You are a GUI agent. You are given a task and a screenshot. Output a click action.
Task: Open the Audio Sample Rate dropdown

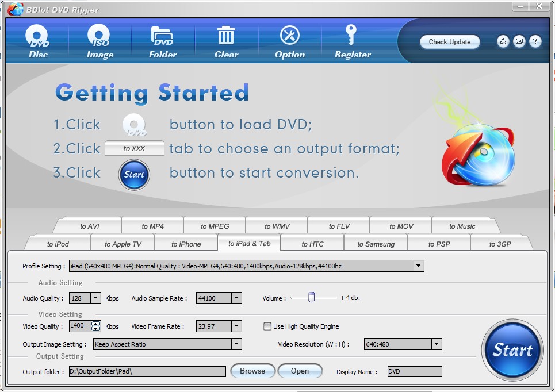click(236, 298)
